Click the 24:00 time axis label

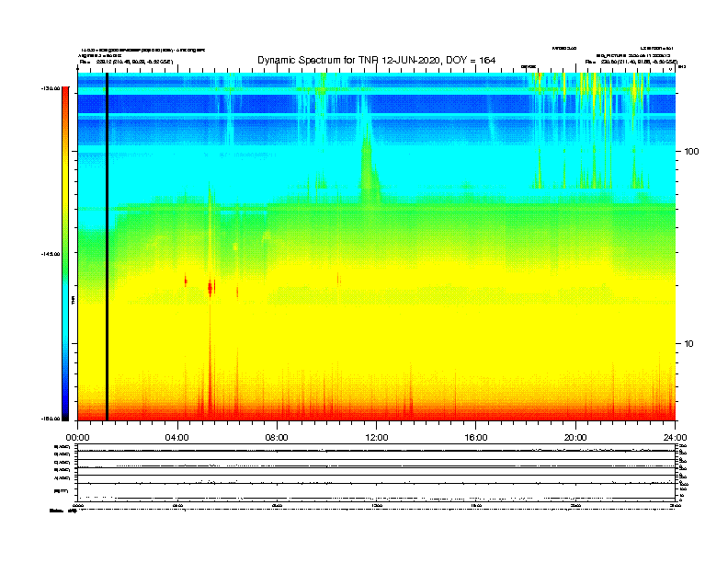pos(675,438)
